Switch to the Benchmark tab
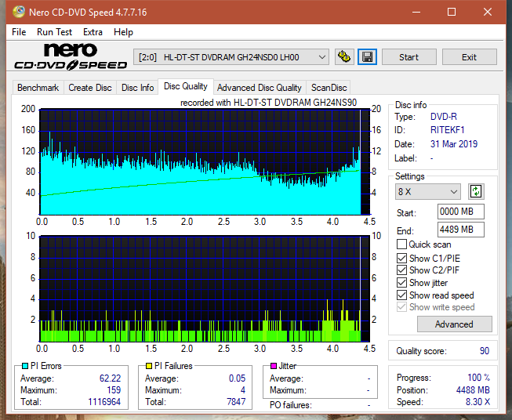 pos(38,88)
